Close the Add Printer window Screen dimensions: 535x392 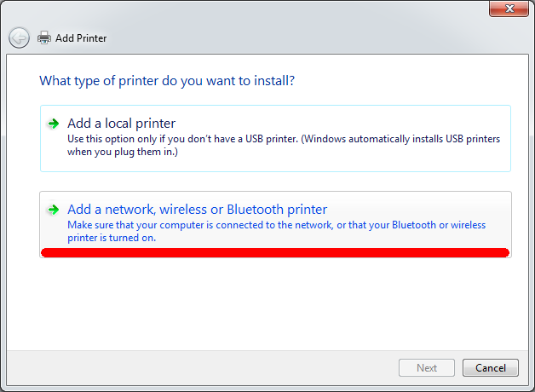(509, 9)
